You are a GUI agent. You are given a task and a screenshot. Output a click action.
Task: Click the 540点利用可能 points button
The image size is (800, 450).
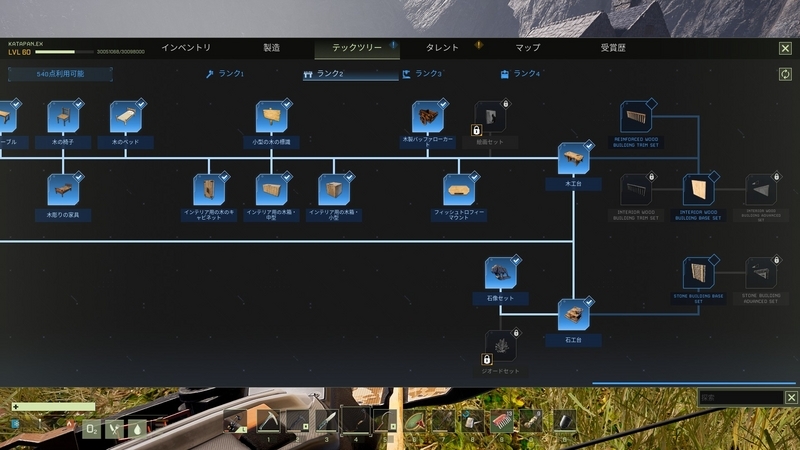pos(60,74)
